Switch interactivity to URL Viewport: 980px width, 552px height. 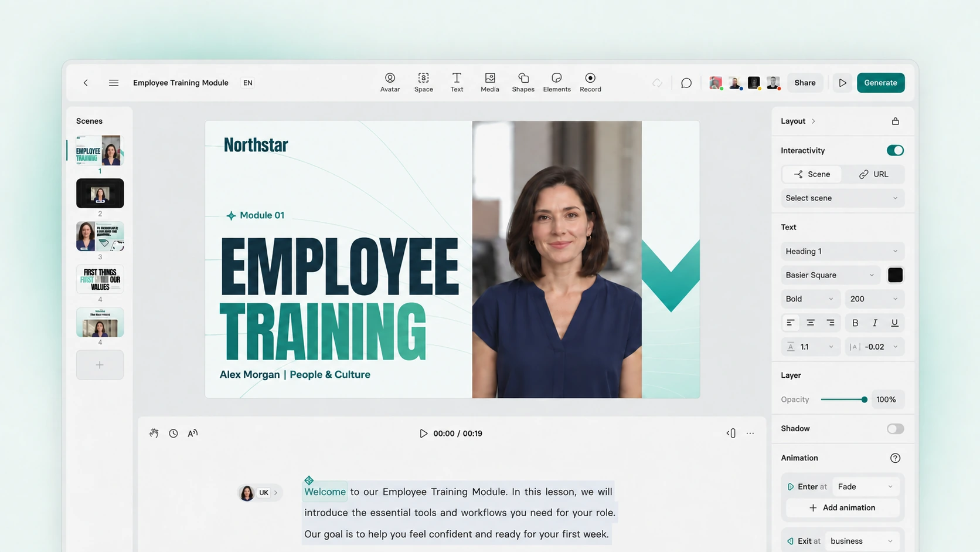pyautogui.click(x=873, y=174)
